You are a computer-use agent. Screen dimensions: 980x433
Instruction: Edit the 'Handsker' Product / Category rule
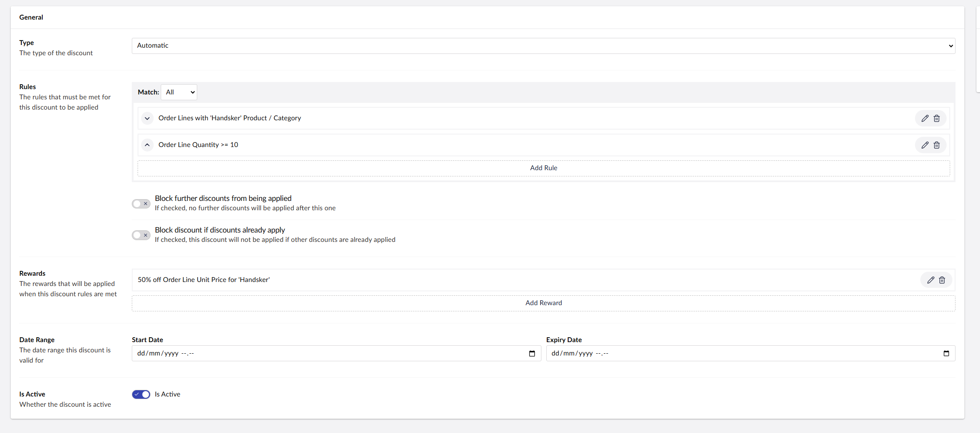point(925,118)
